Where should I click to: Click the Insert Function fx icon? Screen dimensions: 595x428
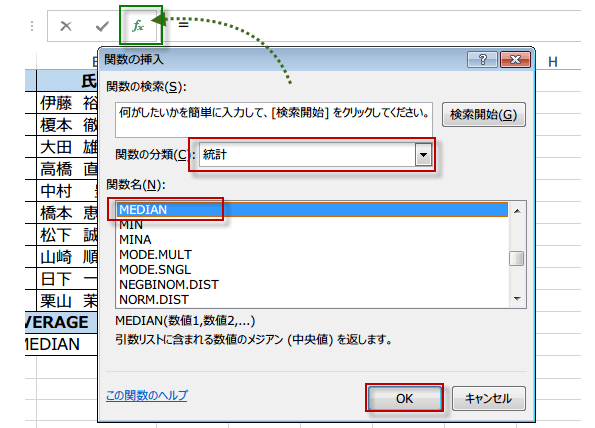tap(139, 26)
